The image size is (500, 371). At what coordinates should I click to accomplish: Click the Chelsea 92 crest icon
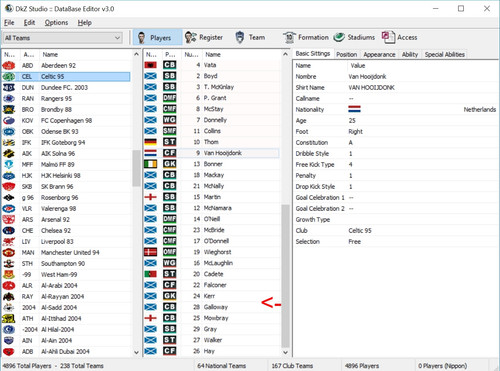tap(9, 231)
